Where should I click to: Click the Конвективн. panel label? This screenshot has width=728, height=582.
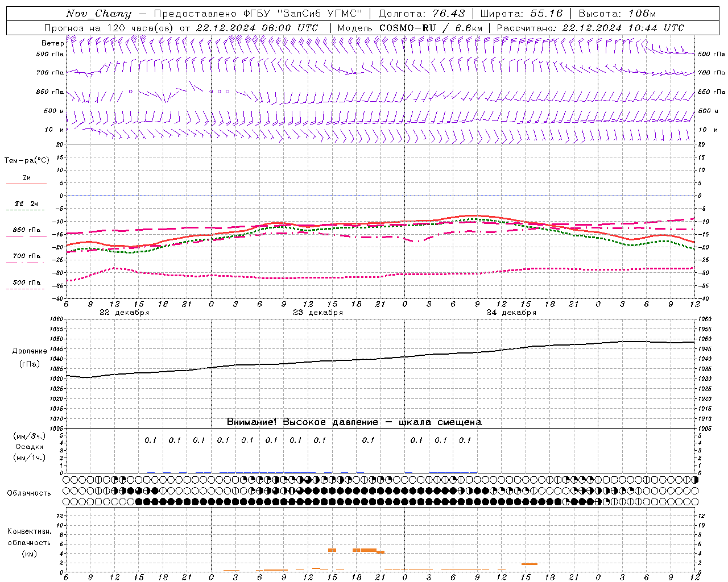click(x=29, y=531)
